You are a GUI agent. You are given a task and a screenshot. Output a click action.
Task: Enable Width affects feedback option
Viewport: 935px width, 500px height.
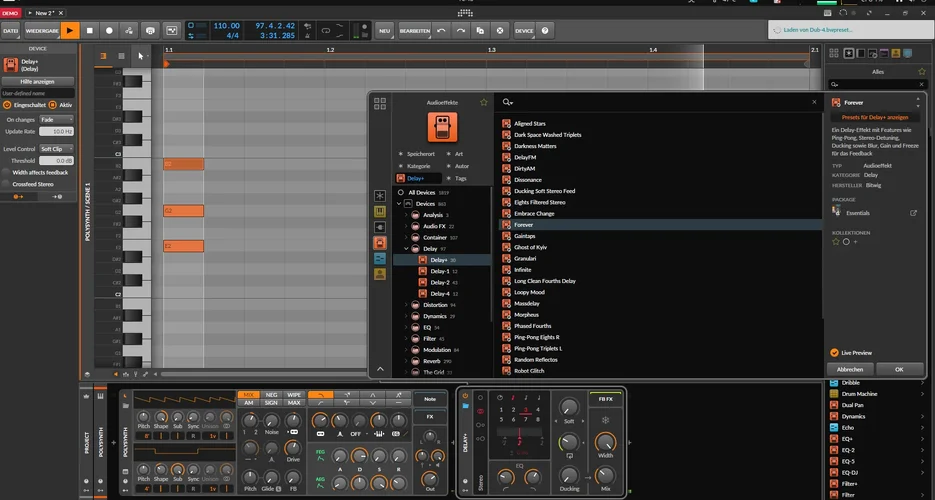7,172
